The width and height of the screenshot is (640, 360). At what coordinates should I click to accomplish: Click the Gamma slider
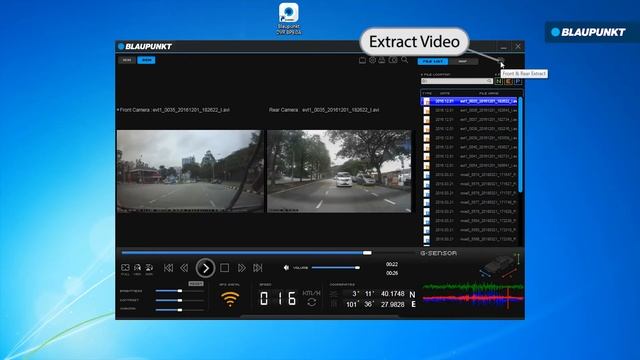pyautogui.click(x=180, y=310)
